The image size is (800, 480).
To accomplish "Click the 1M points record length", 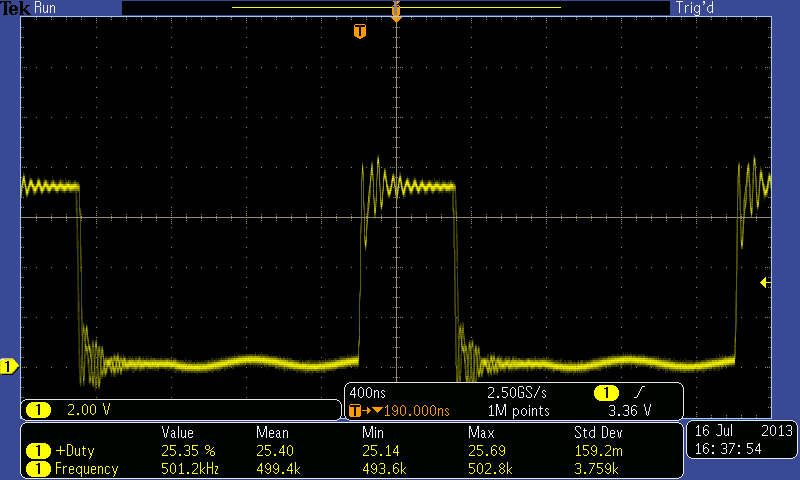I will click(x=518, y=411).
